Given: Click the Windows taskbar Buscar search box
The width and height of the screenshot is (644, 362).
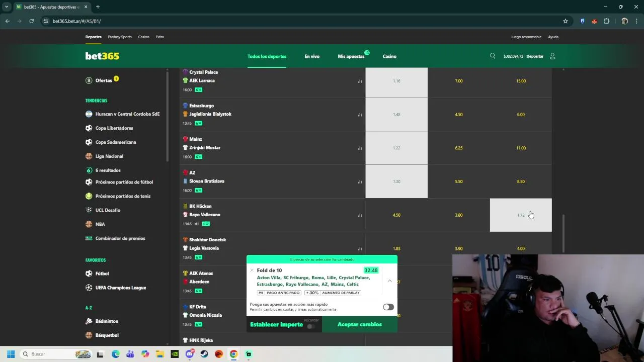Looking at the screenshot, I should coord(56,354).
